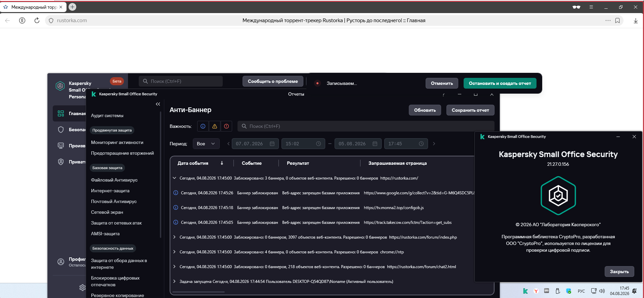644x298 pixels.
Task: Click the sort arrow beside Дата события
Action: (x=222, y=163)
